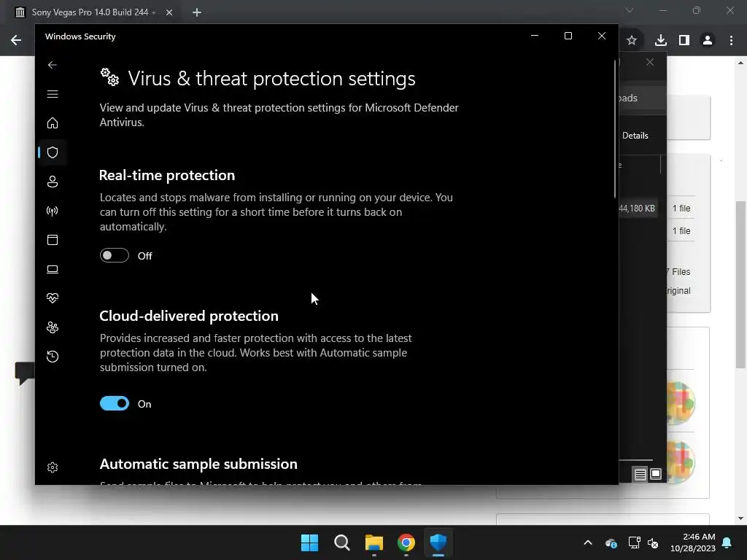
Task: Close the panel behind Windows Security
Action: pos(650,63)
